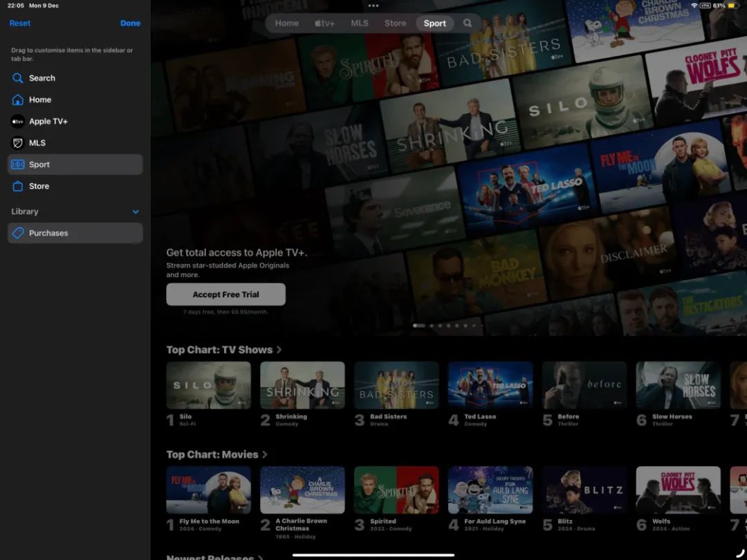
Task: Tap the Bad Monkey poster in hero banner
Action: point(477,276)
